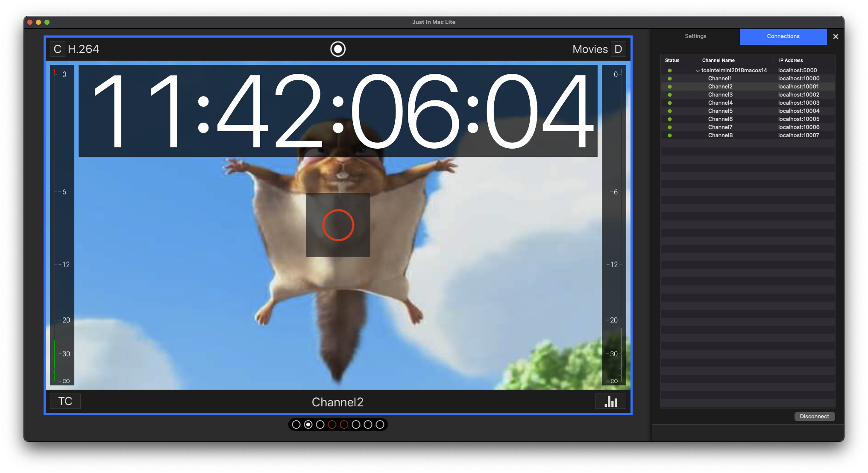868x473 pixels.
Task: Select the third channel page dot
Action: (320, 425)
